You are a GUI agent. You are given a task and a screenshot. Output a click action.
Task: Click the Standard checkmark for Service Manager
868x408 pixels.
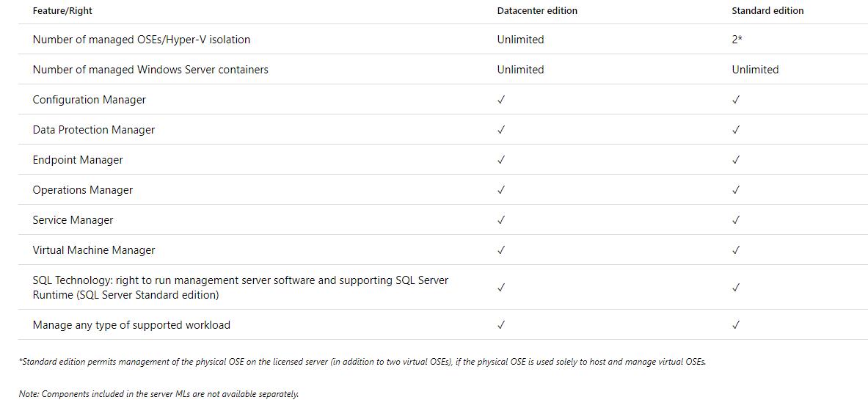(x=735, y=220)
